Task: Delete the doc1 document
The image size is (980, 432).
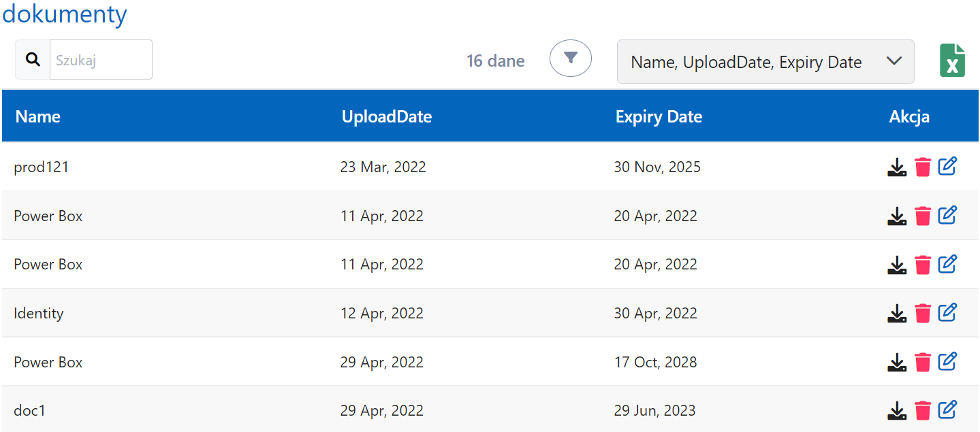Action: coord(923,411)
